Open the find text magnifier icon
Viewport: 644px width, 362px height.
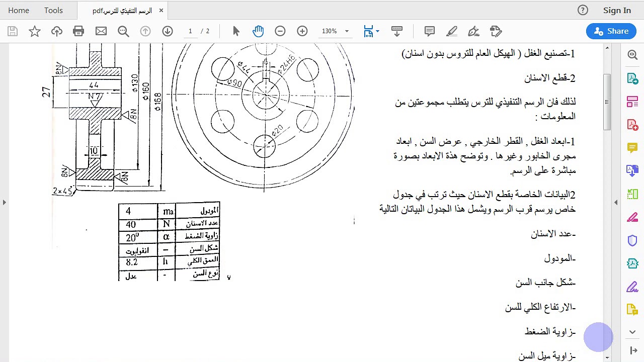pyautogui.click(x=123, y=31)
